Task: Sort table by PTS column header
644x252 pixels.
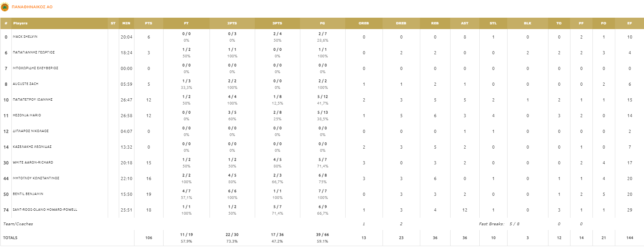Action: click(x=148, y=23)
